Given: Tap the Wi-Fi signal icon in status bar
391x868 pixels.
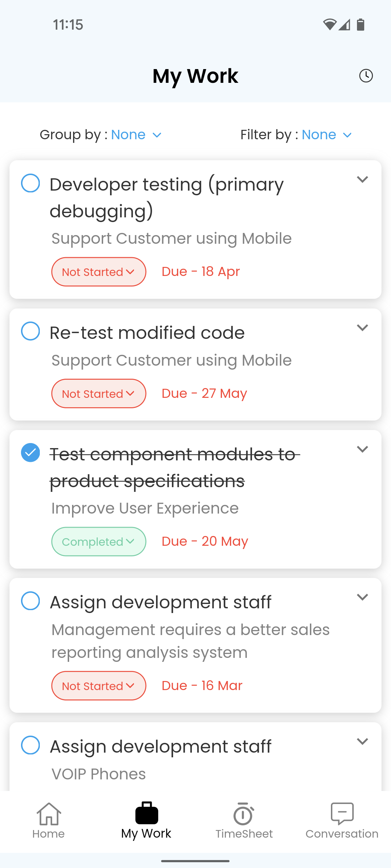Looking at the screenshot, I should pos(329,25).
